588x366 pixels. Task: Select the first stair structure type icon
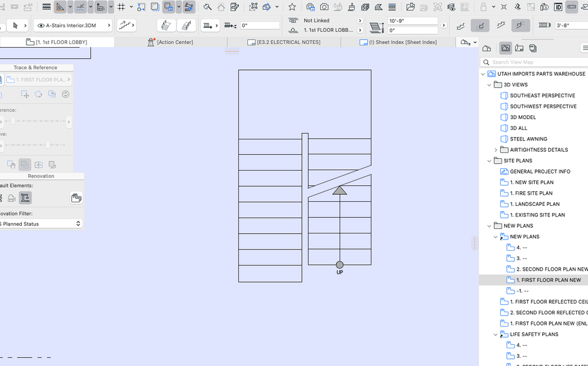pyautogui.click(x=460, y=25)
